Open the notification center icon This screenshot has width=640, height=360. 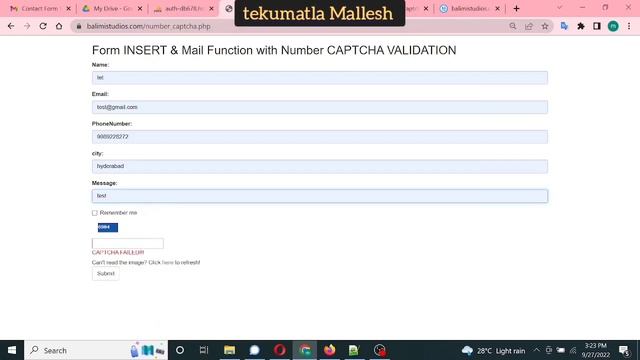point(624,350)
